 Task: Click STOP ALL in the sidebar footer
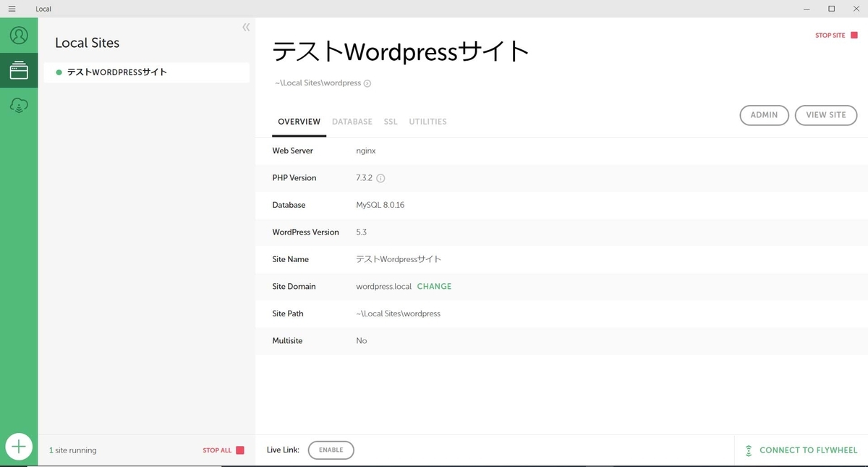pos(217,450)
